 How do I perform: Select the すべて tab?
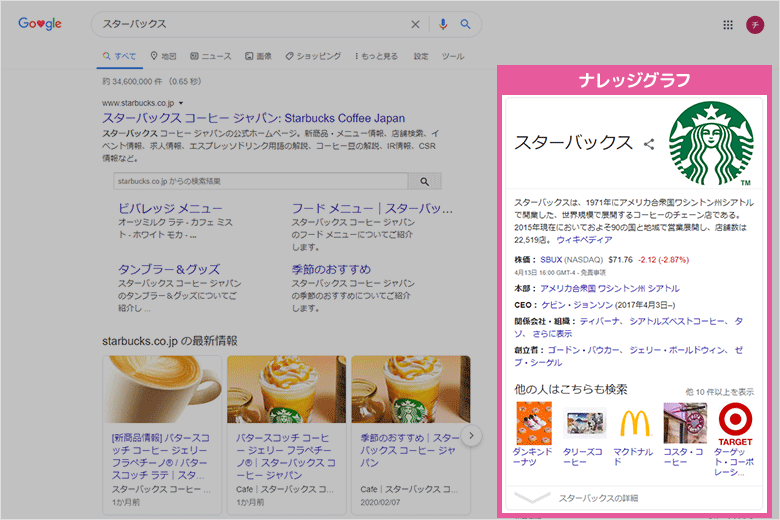pyautogui.click(x=119, y=56)
